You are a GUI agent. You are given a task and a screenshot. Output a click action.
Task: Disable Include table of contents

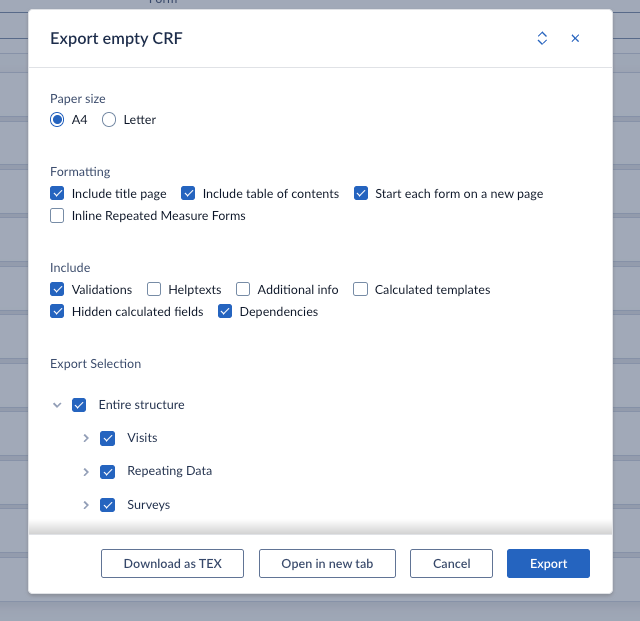pos(188,194)
